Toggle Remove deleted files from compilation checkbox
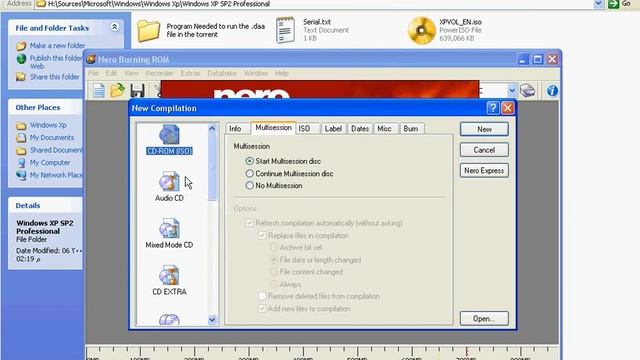 point(262,296)
